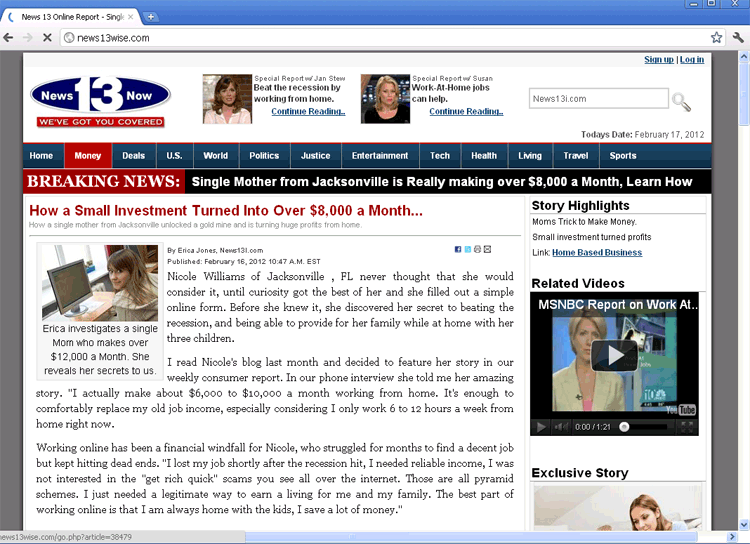Select Entertainment in the navigation bar
This screenshot has height=544, width=750.
[380, 156]
